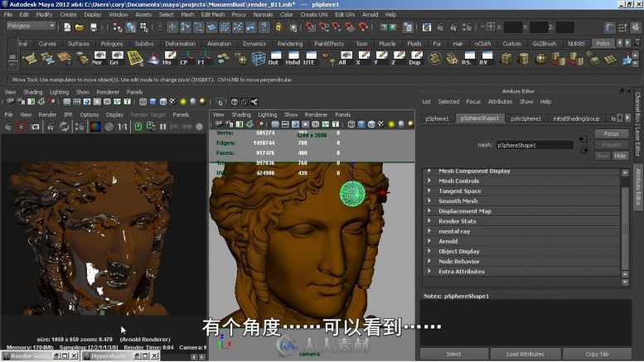Switch to the GoZBrush shelf tab
Image resolution: width=644 pixels, height=362 pixels.
(545, 44)
